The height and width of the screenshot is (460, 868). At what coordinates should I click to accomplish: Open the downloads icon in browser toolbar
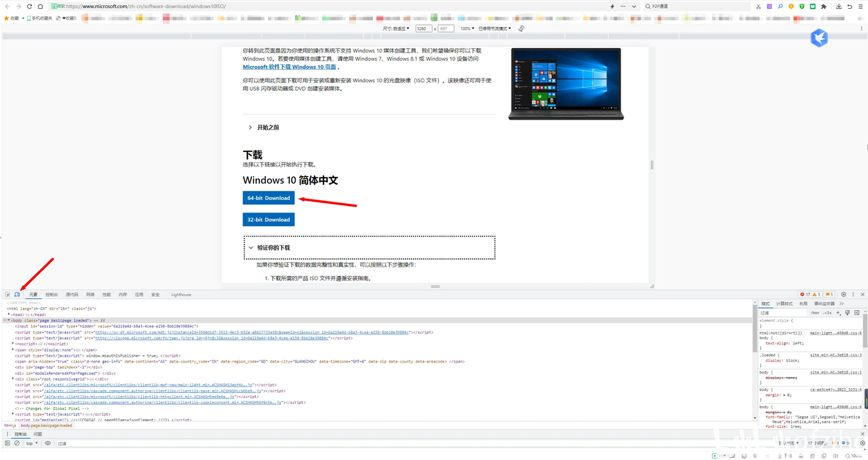pos(839,6)
